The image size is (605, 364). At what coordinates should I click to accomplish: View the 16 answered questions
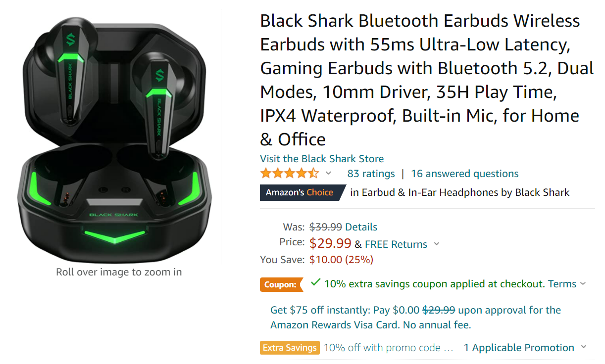pyautogui.click(x=464, y=174)
